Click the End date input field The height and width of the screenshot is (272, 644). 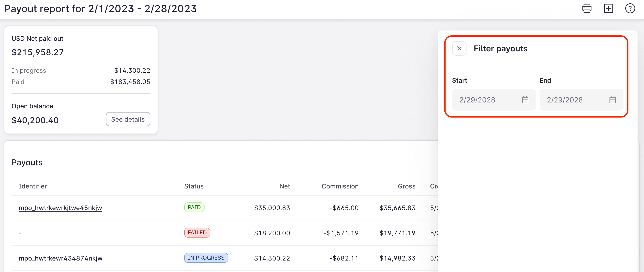[x=573, y=100]
